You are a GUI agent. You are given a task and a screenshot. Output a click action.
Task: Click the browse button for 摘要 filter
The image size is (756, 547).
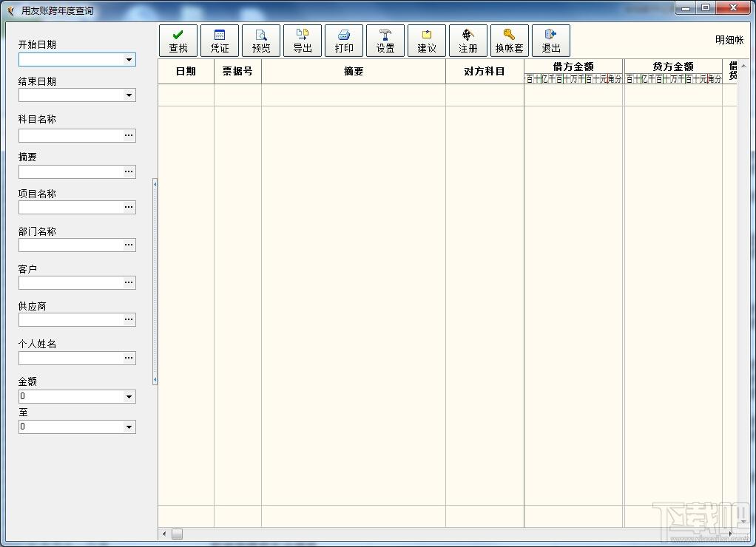129,171
